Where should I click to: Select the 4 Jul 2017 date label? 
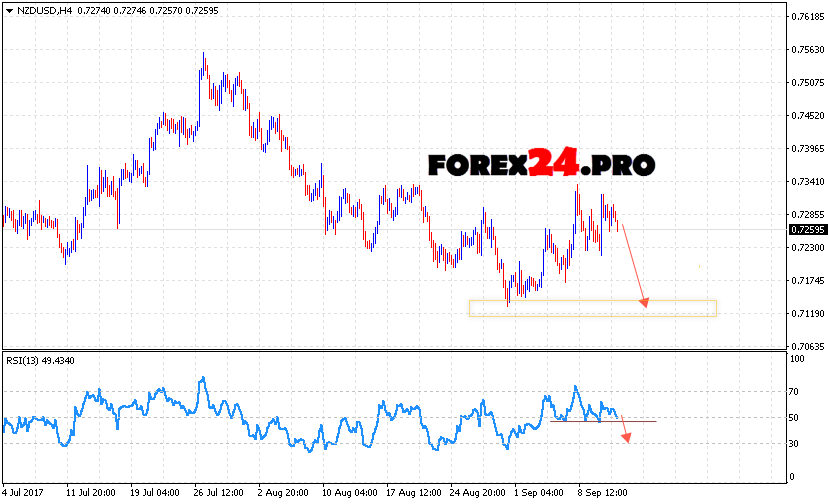click(25, 493)
